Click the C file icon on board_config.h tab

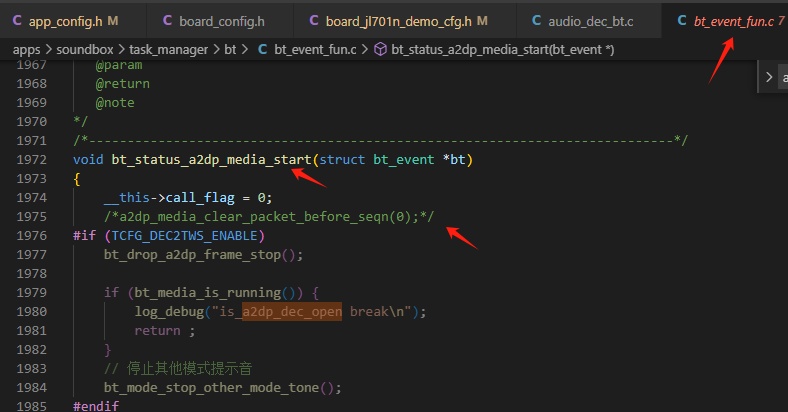(167, 21)
